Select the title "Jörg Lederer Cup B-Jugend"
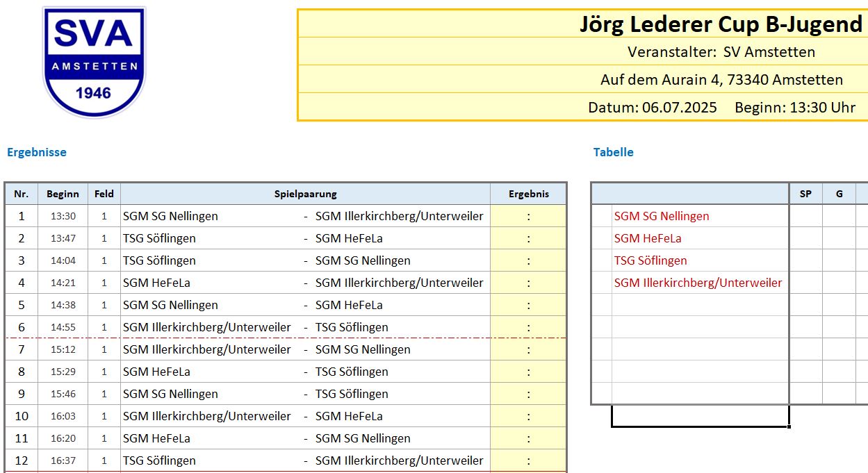The image size is (868, 473). 721,24
